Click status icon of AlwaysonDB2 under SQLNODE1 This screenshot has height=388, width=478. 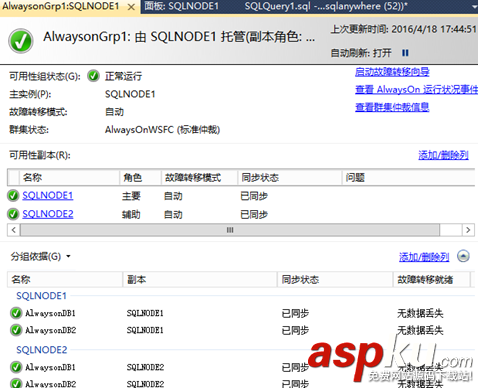[x=16, y=330]
